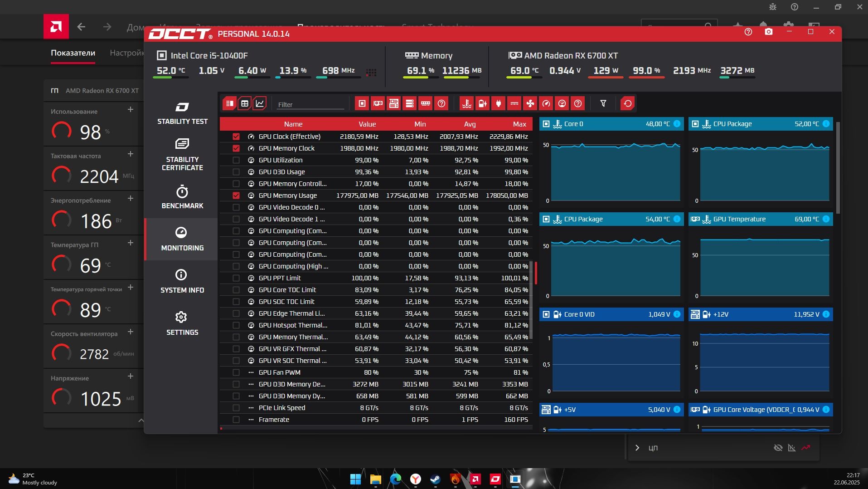This screenshot has height=489, width=868.
Task: Open Steam from the taskbar
Action: [x=435, y=479]
